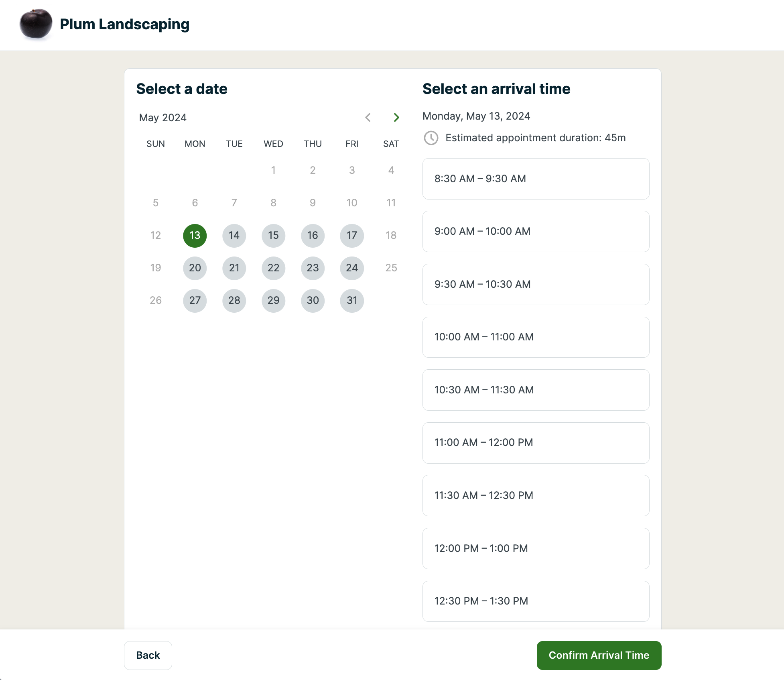This screenshot has height=680, width=784.
Task: Select 11:00 AM – 12:00 PM arrival time
Action: click(536, 442)
